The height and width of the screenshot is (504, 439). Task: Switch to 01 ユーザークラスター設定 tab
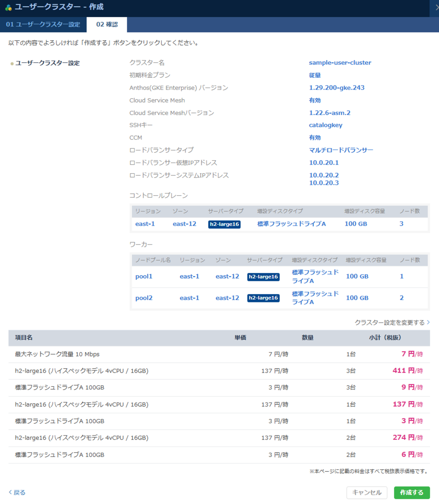pyautogui.click(x=43, y=25)
